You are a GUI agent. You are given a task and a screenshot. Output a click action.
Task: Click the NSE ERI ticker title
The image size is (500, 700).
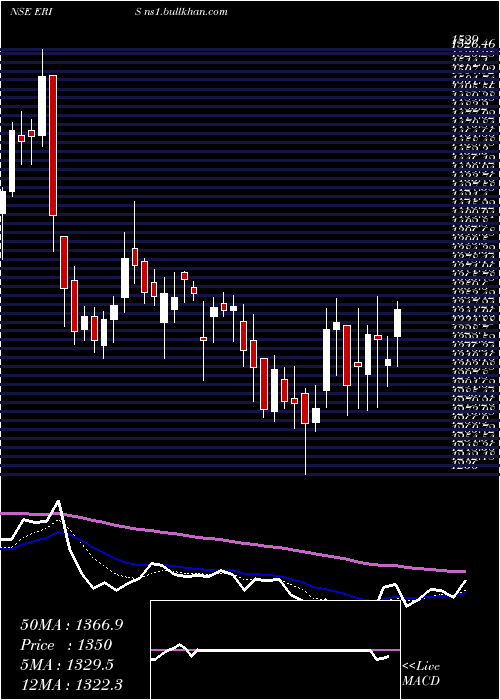tap(32, 12)
